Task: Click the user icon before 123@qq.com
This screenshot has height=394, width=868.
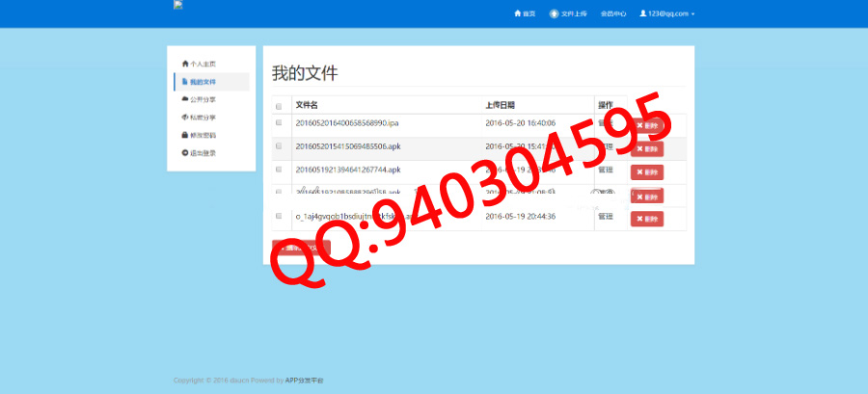Action: coord(642,13)
